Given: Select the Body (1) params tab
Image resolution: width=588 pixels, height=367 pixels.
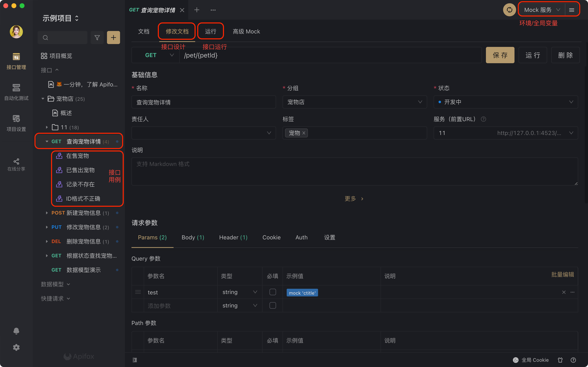Looking at the screenshot, I should coord(193,237).
